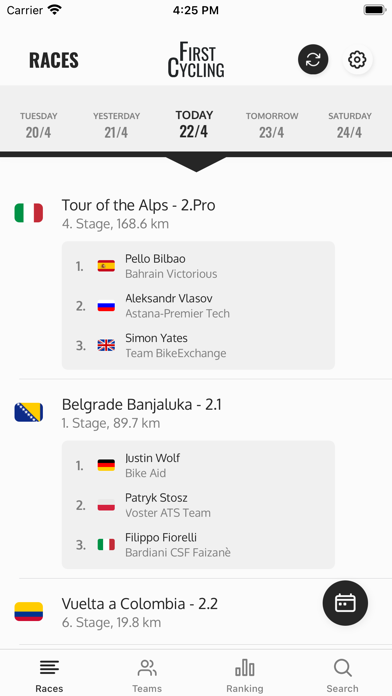The height and width of the screenshot is (696, 392).
Task: Tap the Italy flag beside Tour of the Alps
Action: (x=28, y=213)
